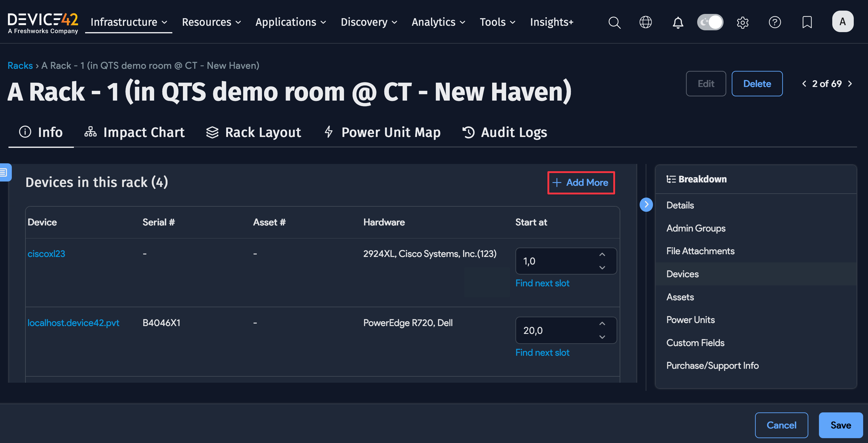This screenshot has width=868, height=443.
Task: Open the settings gear icon
Action: point(742,22)
